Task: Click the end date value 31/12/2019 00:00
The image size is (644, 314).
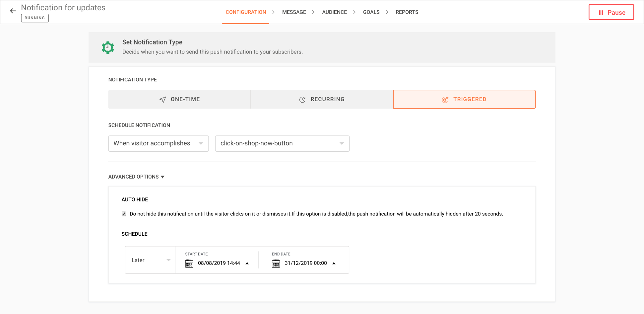Action: [x=305, y=263]
